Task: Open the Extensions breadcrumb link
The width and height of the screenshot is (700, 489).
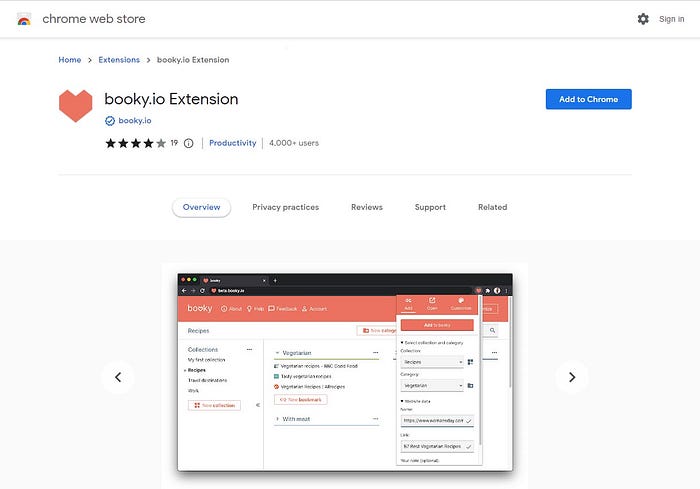Action: click(119, 60)
